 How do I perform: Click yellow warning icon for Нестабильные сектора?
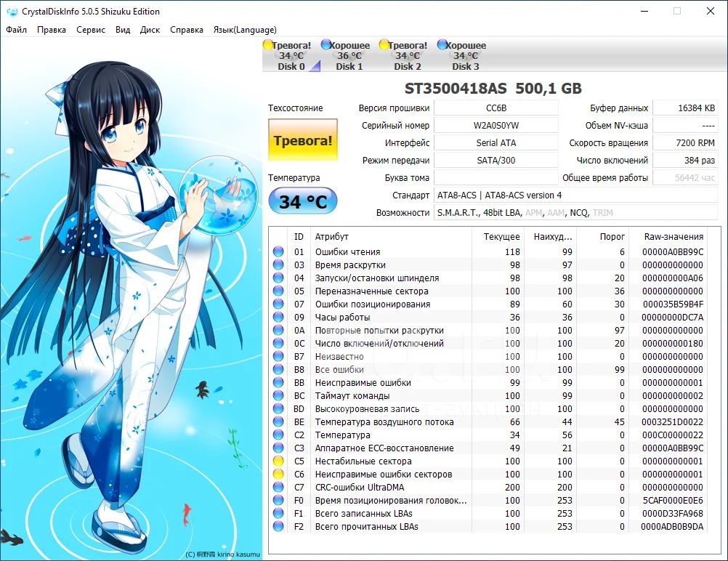click(x=278, y=461)
